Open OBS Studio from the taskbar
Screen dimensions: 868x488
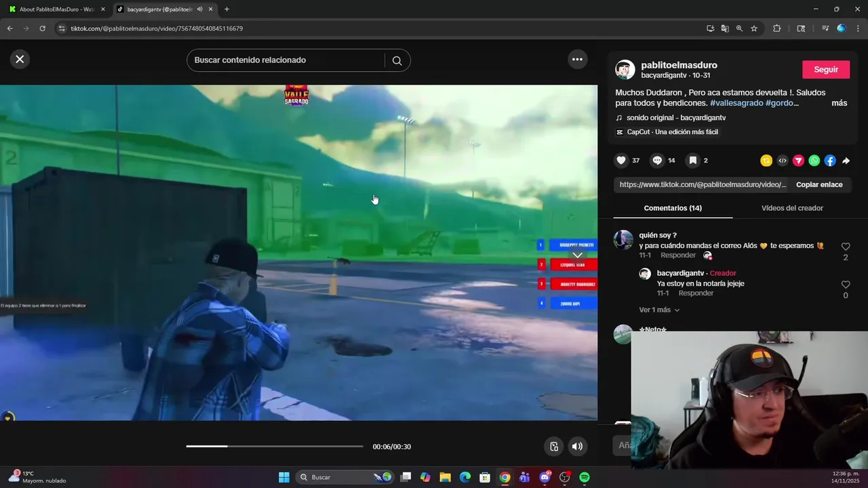click(564, 477)
